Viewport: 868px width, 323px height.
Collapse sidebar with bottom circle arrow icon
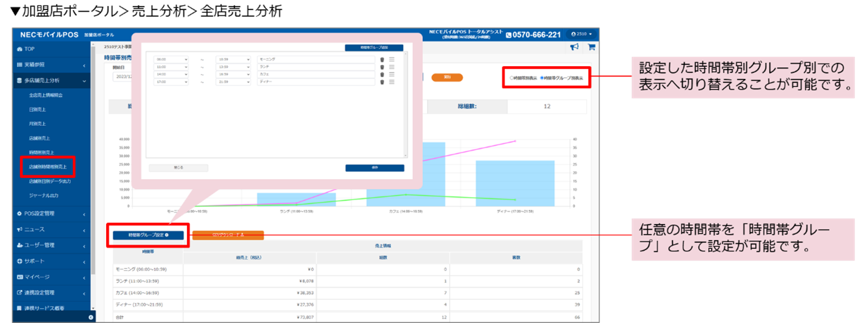(92, 317)
